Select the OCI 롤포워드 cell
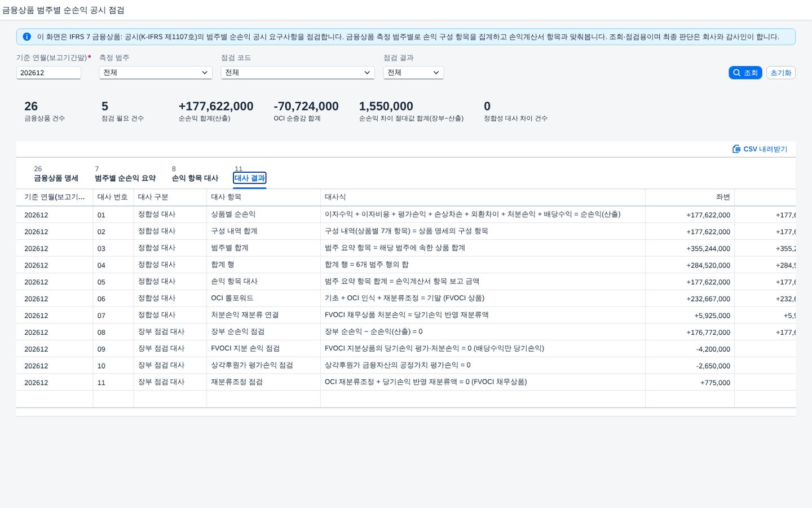Viewport: 812px width, 508px height. 263,298
